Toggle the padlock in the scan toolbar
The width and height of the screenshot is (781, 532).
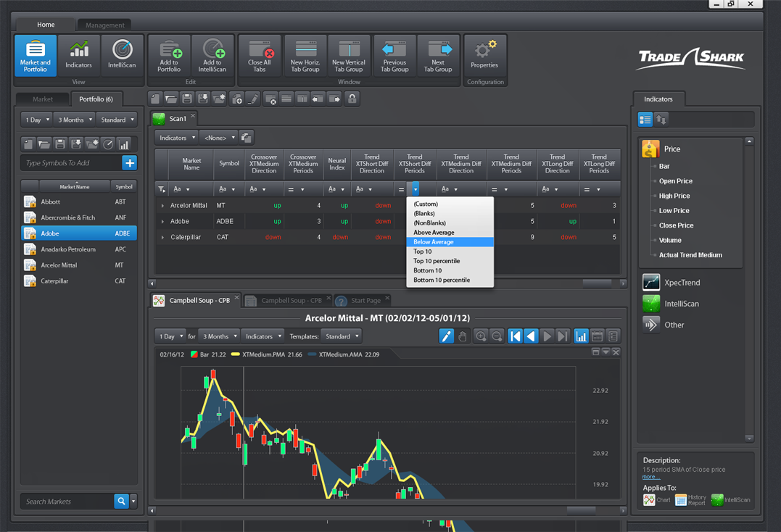point(352,99)
